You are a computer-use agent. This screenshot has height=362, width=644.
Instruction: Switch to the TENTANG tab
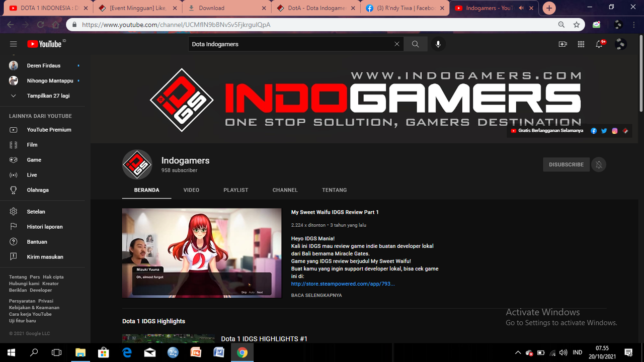[x=335, y=190]
